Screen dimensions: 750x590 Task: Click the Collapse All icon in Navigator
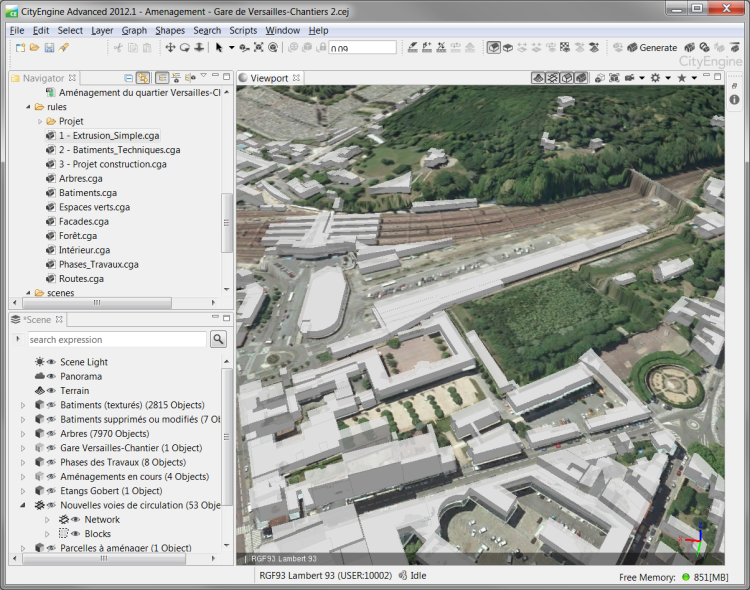point(128,78)
